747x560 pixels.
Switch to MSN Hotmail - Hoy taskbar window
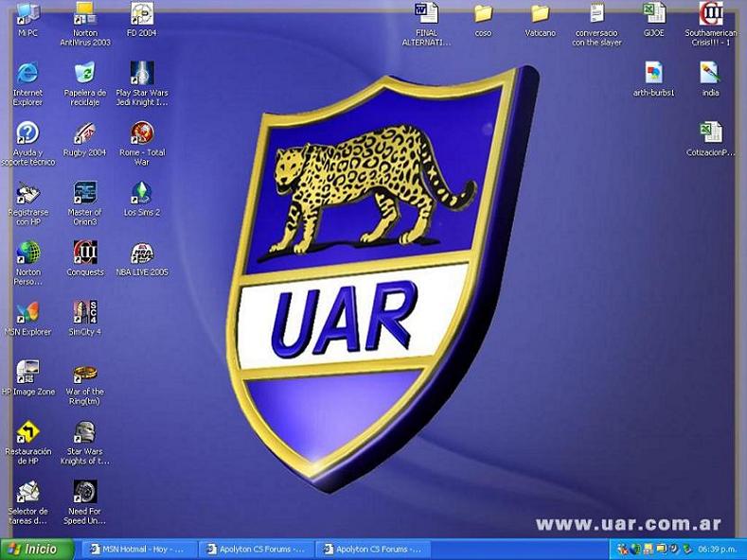pos(138,549)
